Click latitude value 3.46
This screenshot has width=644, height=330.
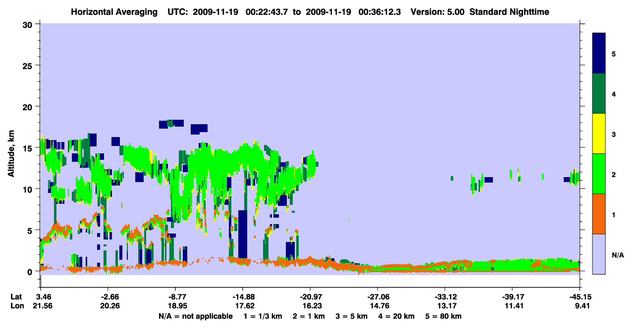[x=41, y=297]
